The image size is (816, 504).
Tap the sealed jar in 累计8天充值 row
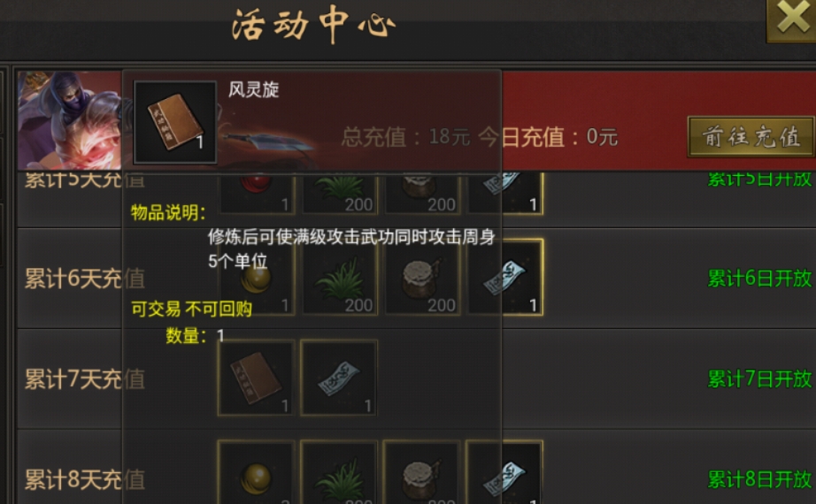pyautogui.click(x=421, y=472)
